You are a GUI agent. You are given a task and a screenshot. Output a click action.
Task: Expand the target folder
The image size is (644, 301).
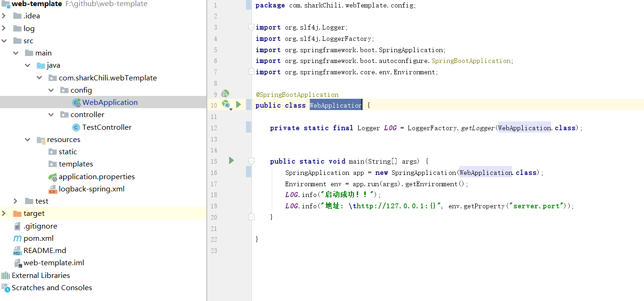pyautogui.click(x=4, y=214)
